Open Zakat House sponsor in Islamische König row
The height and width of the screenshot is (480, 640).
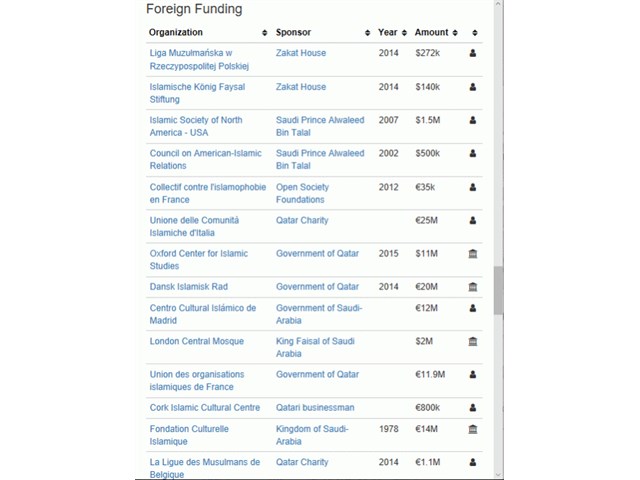pyautogui.click(x=301, y=87)
